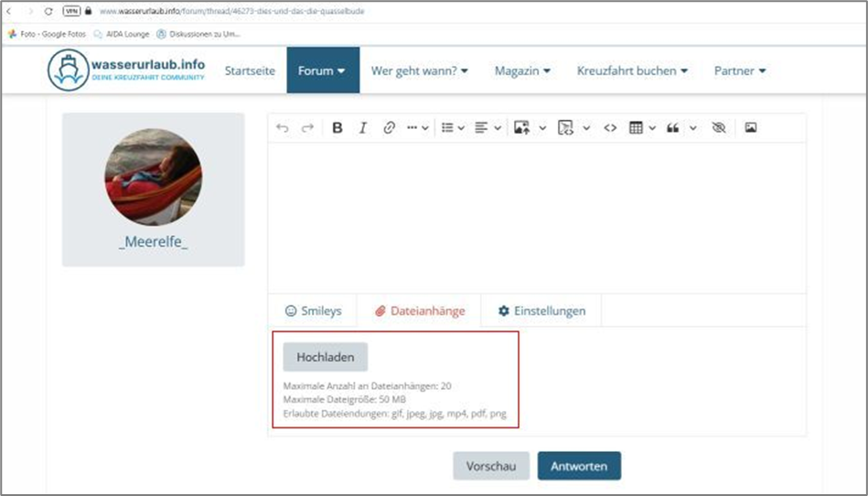Click the Vorschau preview button
Viewport: 868px width, 496px height.
491,466
